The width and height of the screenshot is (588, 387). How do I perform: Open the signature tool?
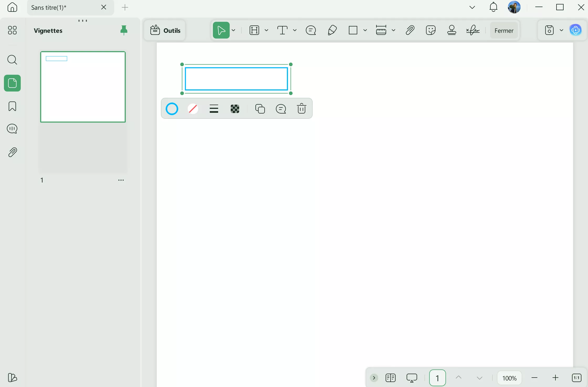tap(472, 30)
